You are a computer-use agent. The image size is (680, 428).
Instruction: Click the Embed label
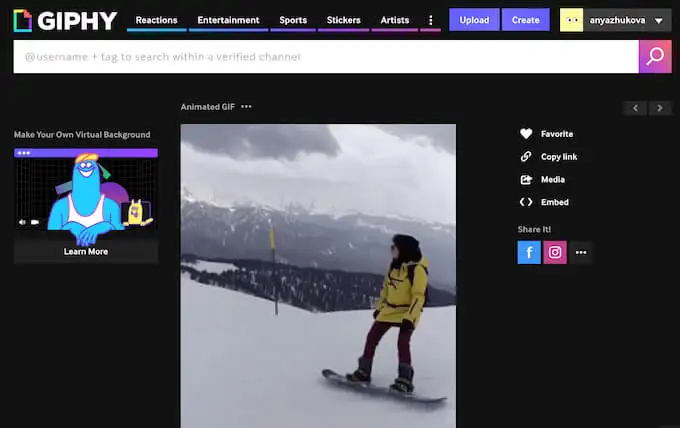(x=555, y=202)
